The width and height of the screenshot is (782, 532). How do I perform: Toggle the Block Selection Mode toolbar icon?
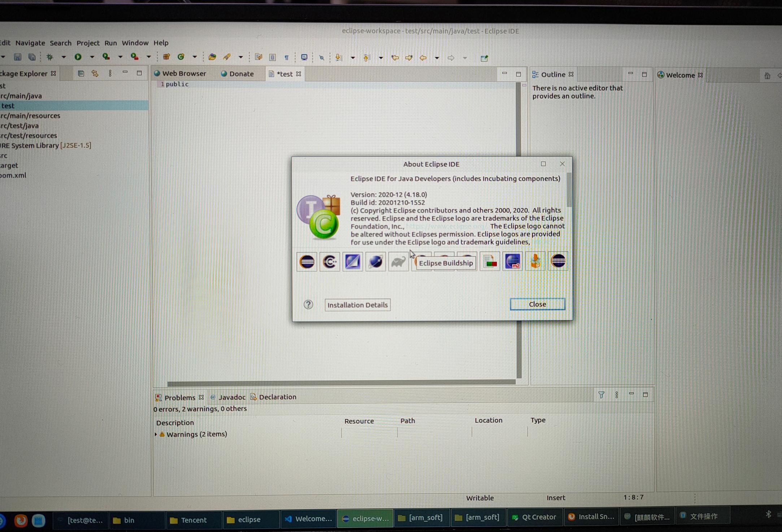point(273,57)
